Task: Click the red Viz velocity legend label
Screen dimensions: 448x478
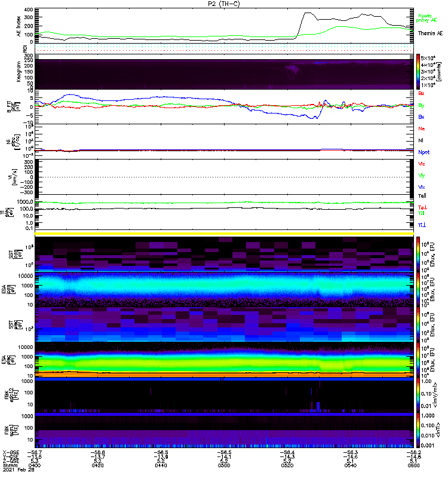Action: [x=422, y=163]
